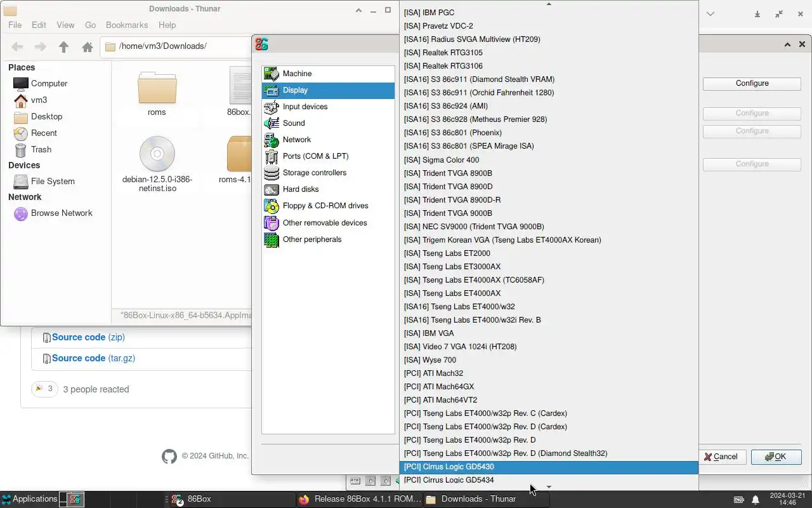Click OK in 86Box settings
812x508 pixels.
(776, 457)
